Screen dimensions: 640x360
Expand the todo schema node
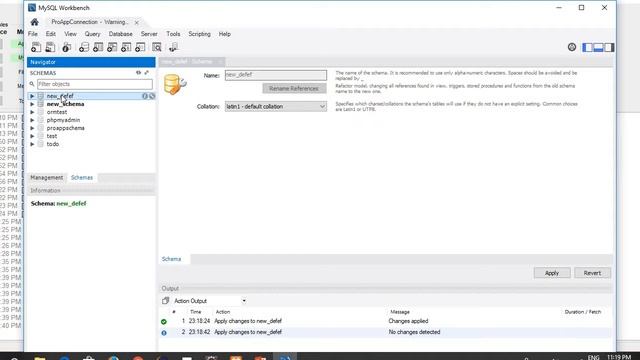pyautogui.click(x=32, y=144)
